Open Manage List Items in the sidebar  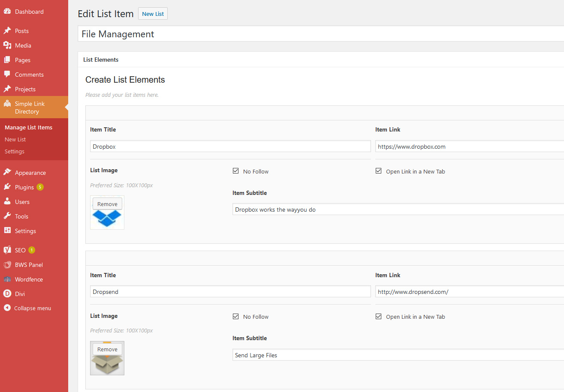pos(28,127)
